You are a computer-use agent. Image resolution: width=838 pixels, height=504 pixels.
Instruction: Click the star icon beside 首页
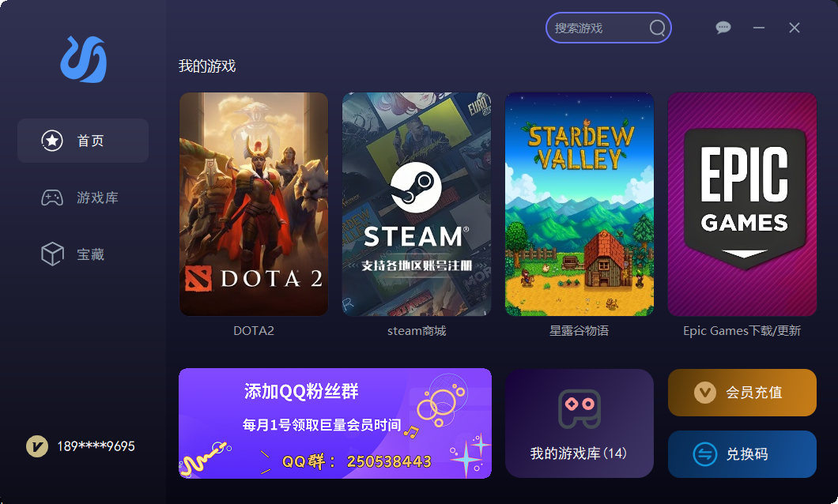[x=52, y=141]
